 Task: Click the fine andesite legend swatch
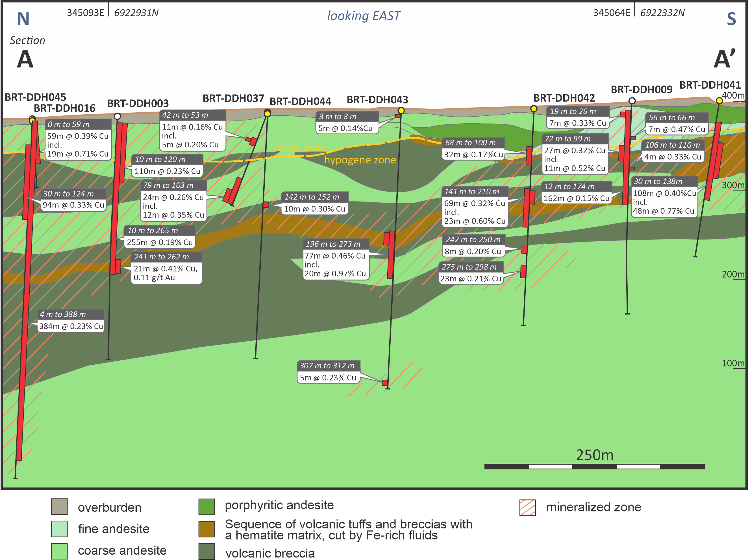59,529
